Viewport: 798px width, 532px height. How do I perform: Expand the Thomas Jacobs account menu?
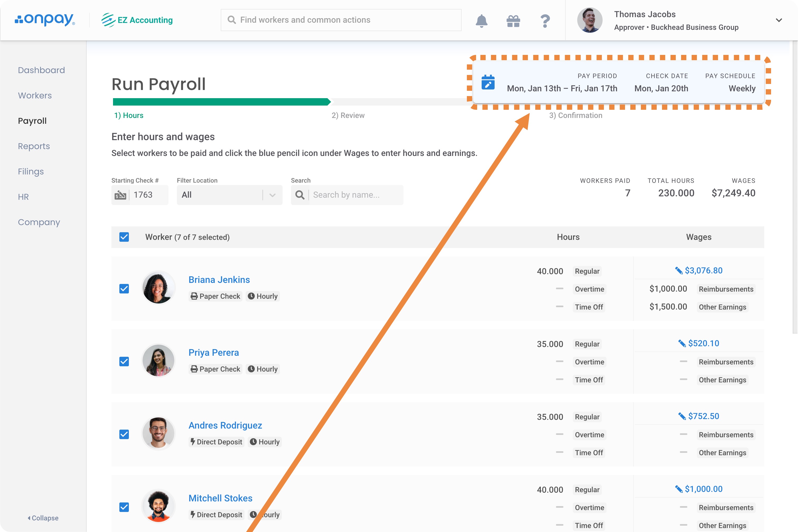pos(779,20)
